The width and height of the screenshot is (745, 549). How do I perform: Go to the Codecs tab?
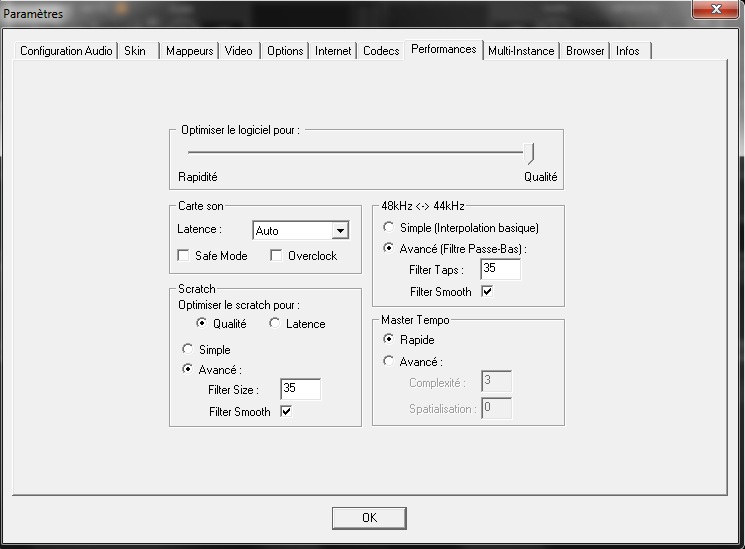point(381,51)
